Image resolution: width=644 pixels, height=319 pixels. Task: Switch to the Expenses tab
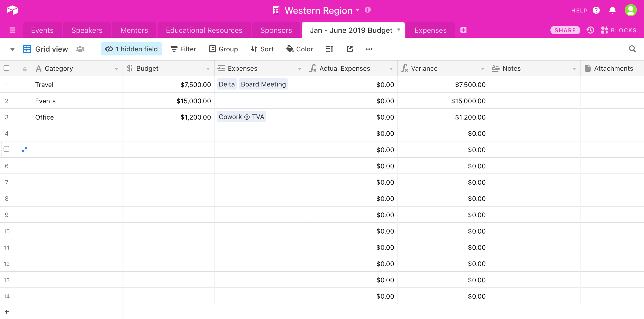(430, 30)
